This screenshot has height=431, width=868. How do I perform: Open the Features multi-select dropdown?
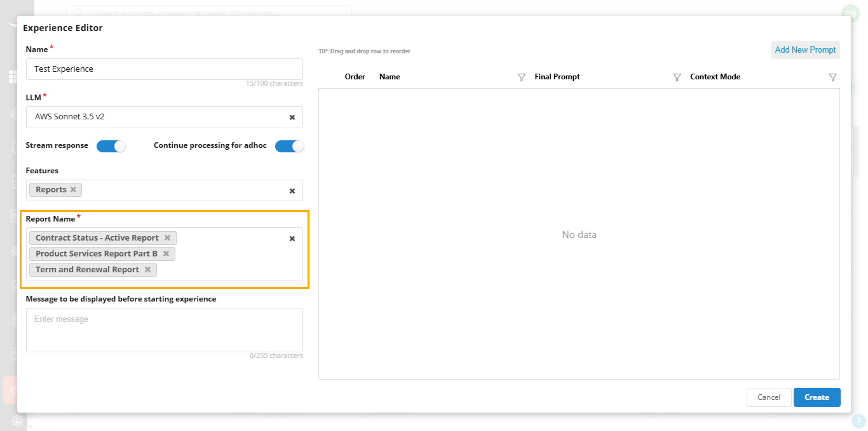[165, 190]
